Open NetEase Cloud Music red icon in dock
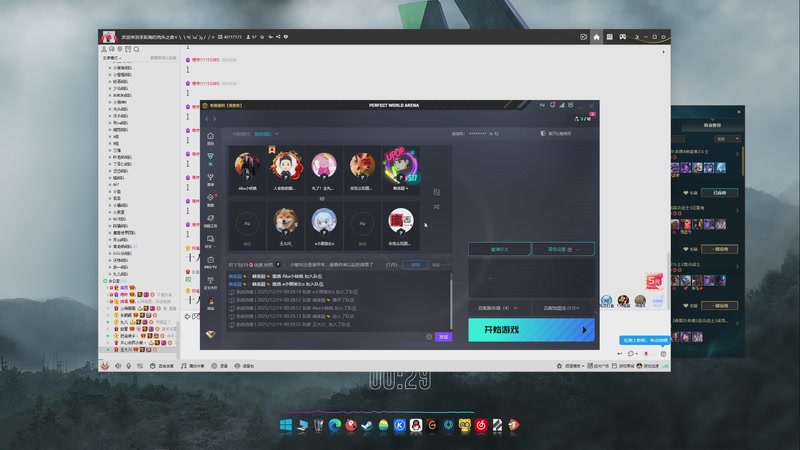The image size is (800, 450). (481, 425)
